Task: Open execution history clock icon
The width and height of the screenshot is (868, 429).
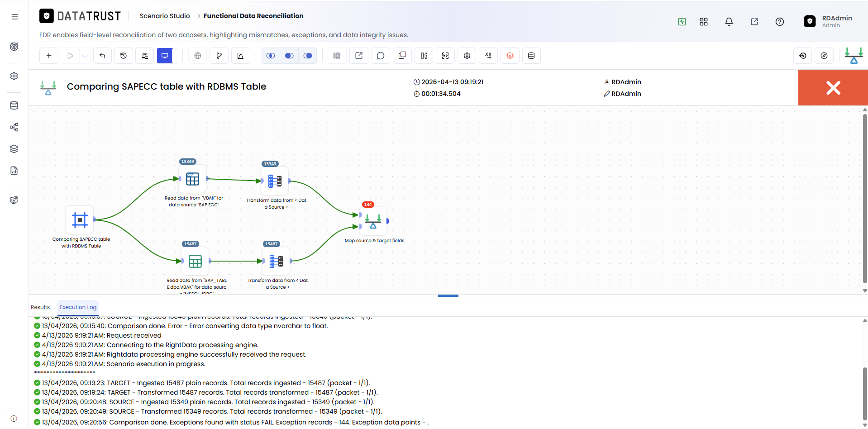Action: pyautogui.click(x=124, y=56)
